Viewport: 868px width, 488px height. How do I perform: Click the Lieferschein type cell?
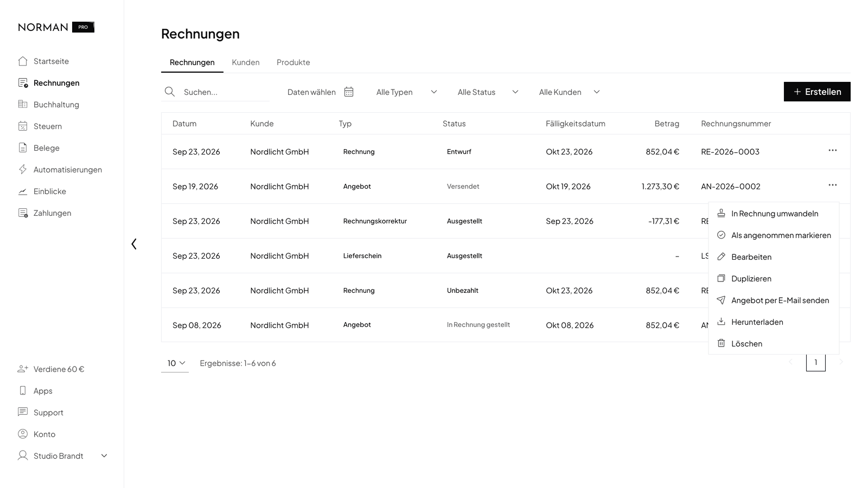(362, 256)
